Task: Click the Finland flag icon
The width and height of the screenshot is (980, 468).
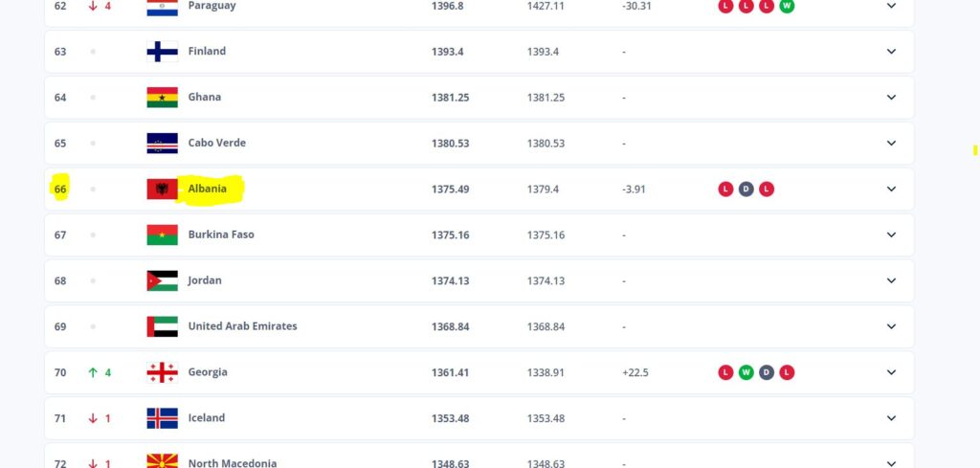Action: pyautogui.click(x=162, y=52)
